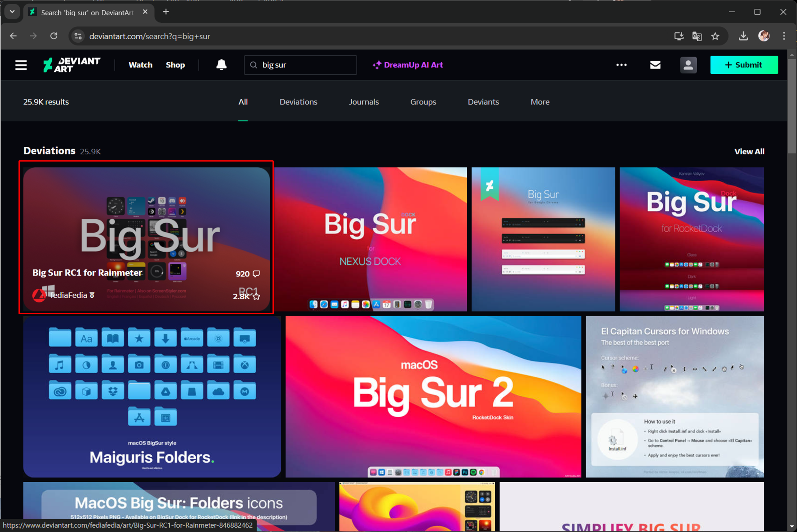Open the messages envelope icon
The width and height of the screenshot is (797, 532).
(x=655, y=65)
